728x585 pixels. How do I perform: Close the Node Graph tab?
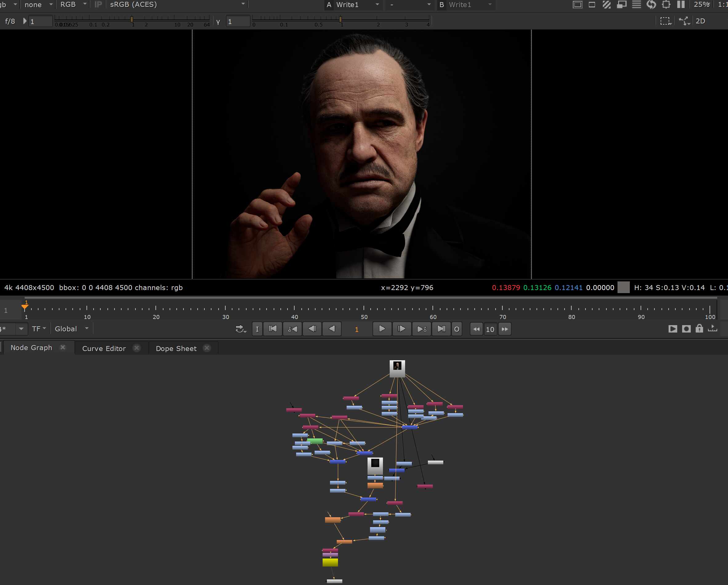(63, 348)
